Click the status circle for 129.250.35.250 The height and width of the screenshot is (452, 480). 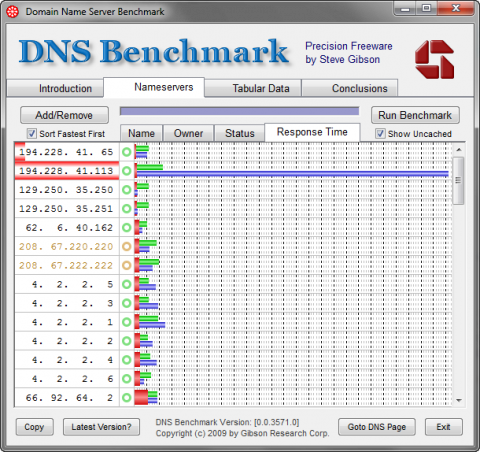[127, 190]
